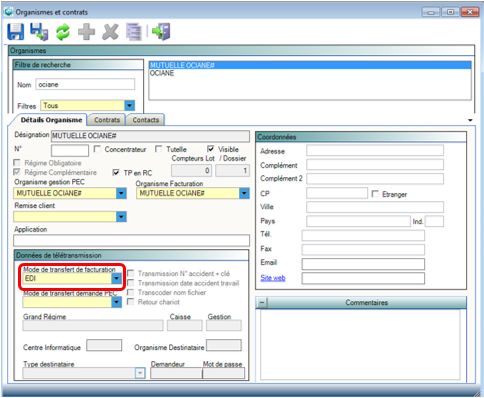This screenshot has height=398, width=484.
Task: Click the green Refresh arrows icon
Action: click(x=63, y=32)
